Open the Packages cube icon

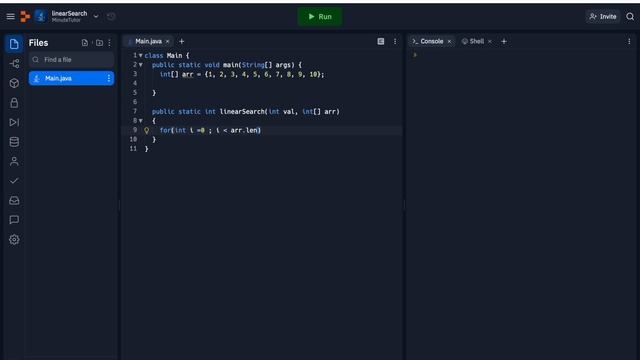tap(14, 83)
